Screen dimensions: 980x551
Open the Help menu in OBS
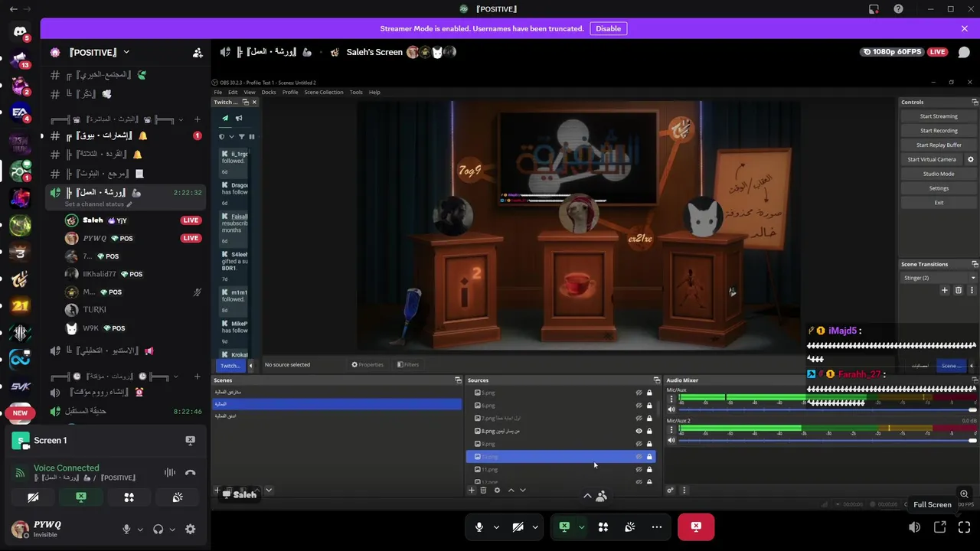click(374, 92)
